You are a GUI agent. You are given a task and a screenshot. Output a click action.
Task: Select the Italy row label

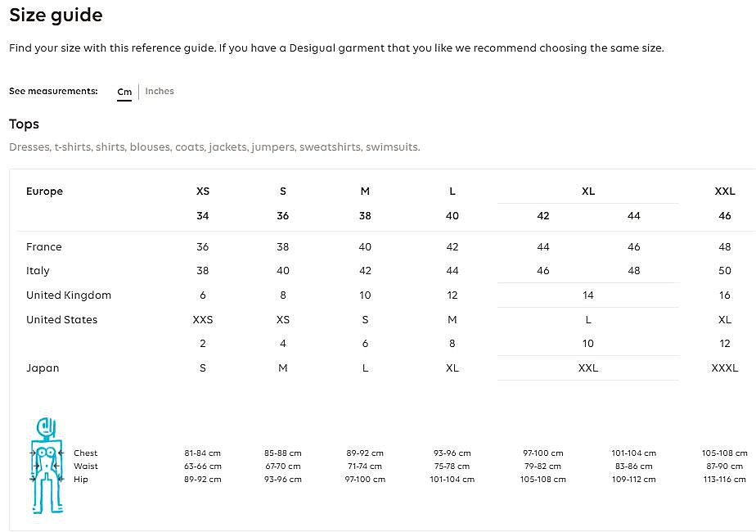[38, 271]
